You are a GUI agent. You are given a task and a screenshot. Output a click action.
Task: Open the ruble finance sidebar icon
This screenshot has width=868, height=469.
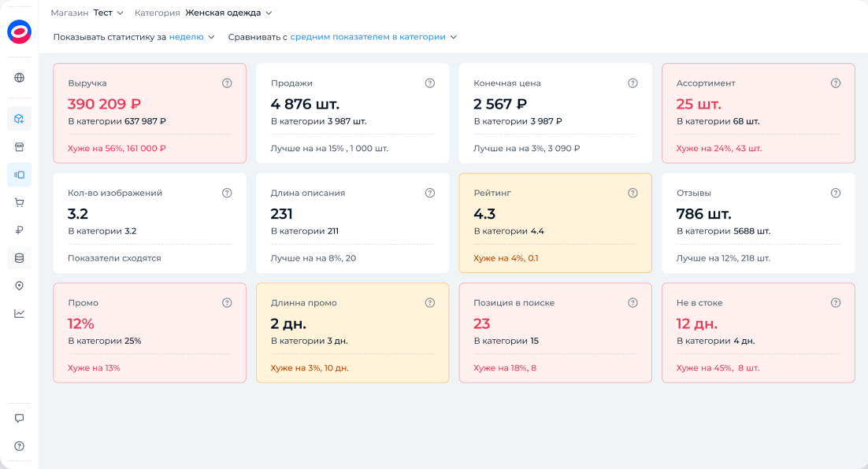tap(19, 230)
